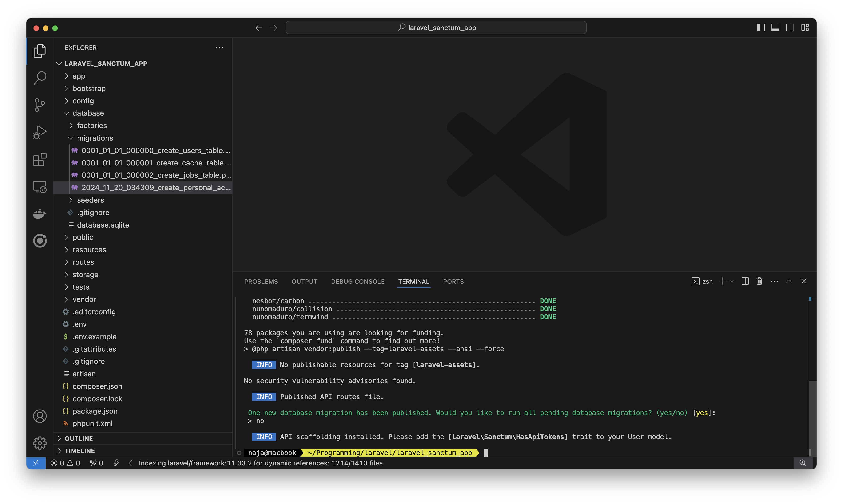
Task: Switch to the PROBLEMS tab
Action: click(x=261, y=282)
